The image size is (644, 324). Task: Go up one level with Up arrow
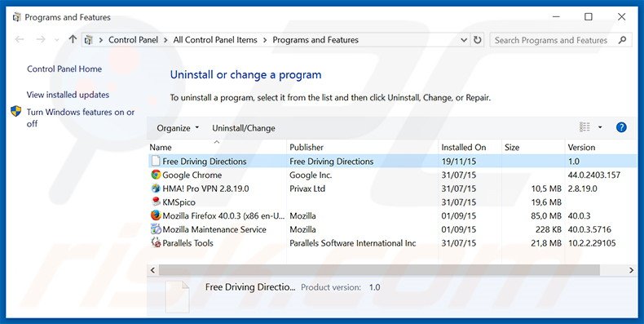tap(73, 39)
